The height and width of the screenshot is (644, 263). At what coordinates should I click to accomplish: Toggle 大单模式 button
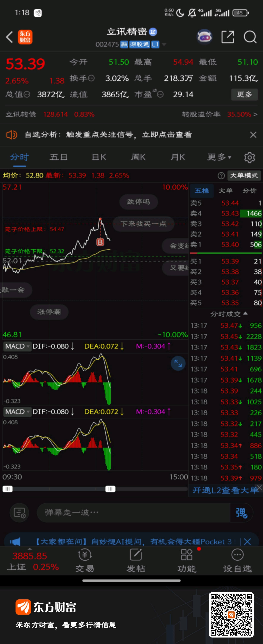click(x=244, y=176)
